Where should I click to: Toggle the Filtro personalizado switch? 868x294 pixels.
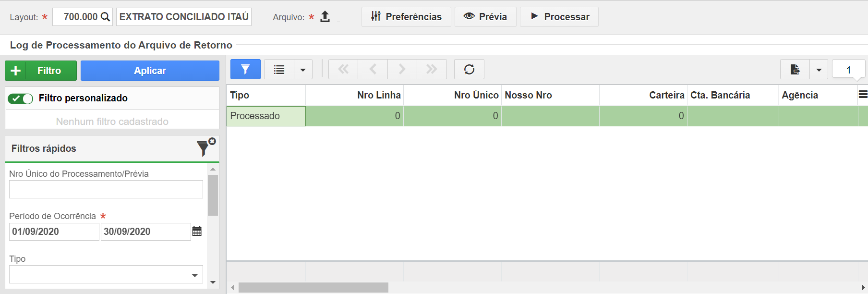[x=21, y=98]
